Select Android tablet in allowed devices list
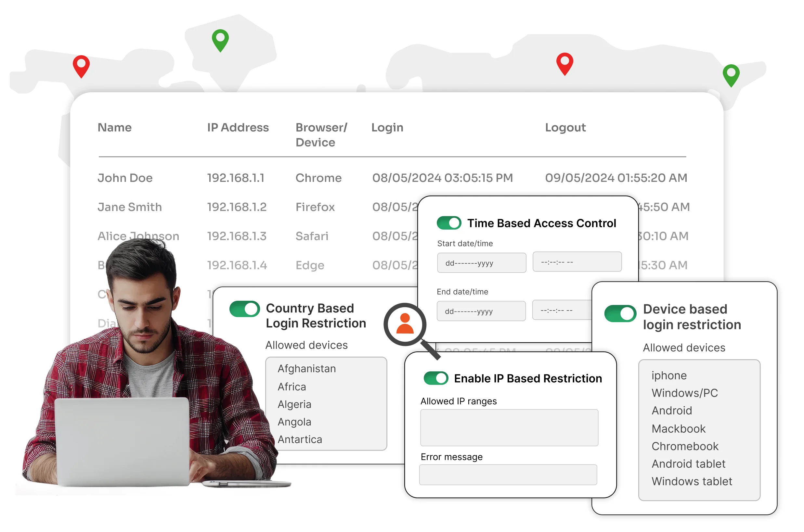The width and height of the screenshot is (804, 532). (x=688, y=464)
